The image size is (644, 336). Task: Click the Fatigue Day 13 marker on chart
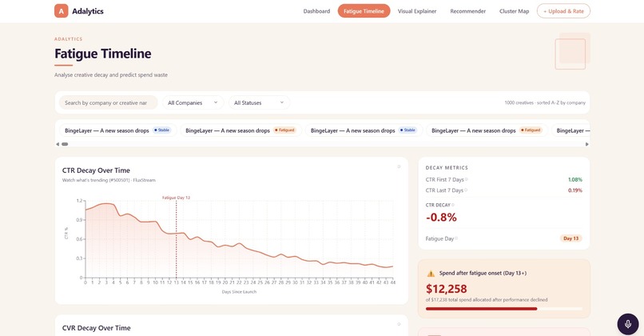[x=177, y=198]
